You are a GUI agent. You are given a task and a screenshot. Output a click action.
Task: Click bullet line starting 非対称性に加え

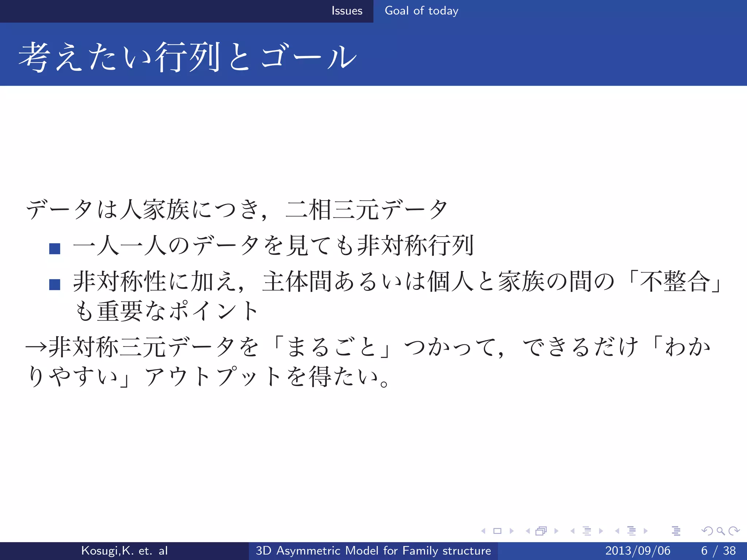[397, 281]
